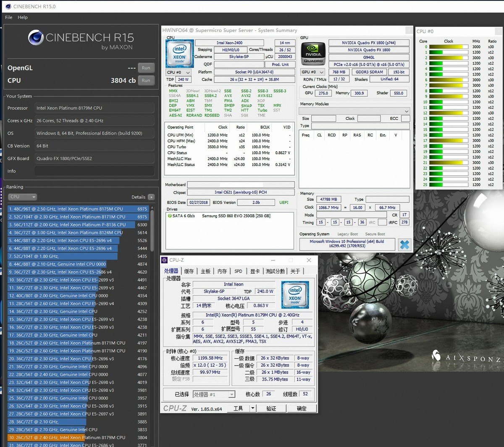Click the Intel C621 chipset field
Screen dimensions: 504x447
click(x=241, y=192)
